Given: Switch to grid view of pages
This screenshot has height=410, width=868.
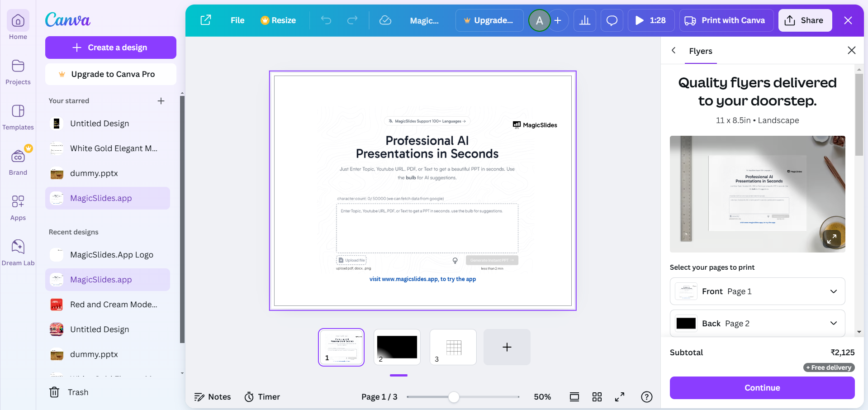Looking at the screenshot, I should click(x=597, y=397).
